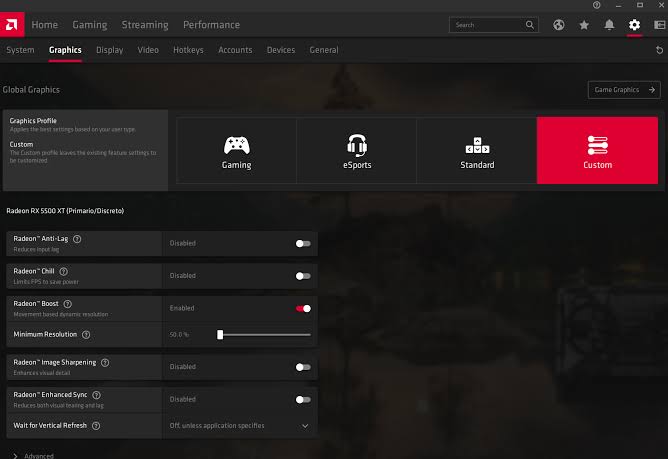Open Wait for Vertical Refresh dropdown
Image resolution: width=668 pixels, height=459 pixels.
(x=239, y=426)
